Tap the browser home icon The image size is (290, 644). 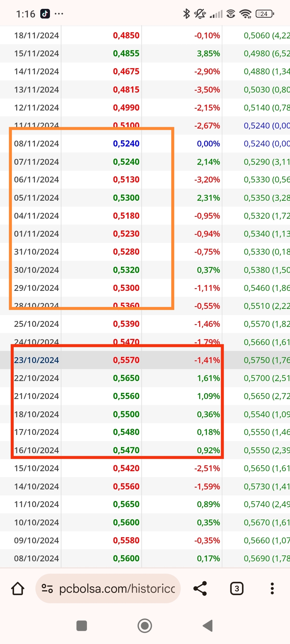(x=18, y=589)
